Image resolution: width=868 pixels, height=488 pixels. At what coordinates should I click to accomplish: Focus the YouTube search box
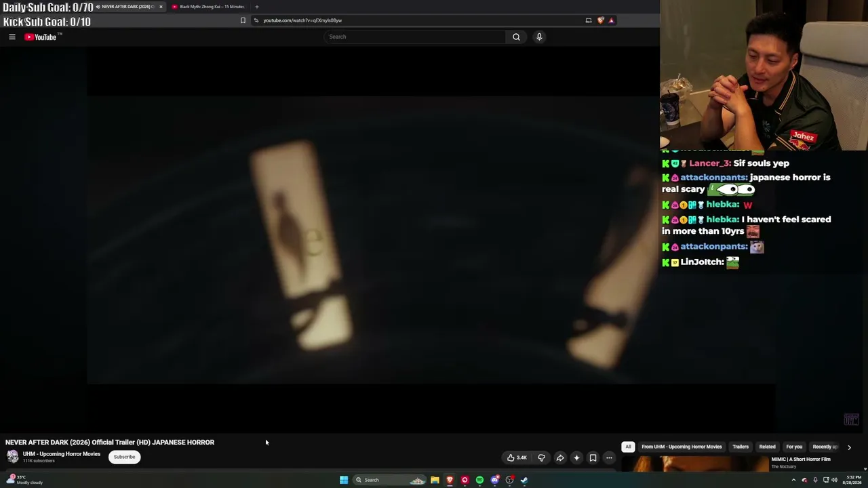pyautogui.click(x=415, y=37)
